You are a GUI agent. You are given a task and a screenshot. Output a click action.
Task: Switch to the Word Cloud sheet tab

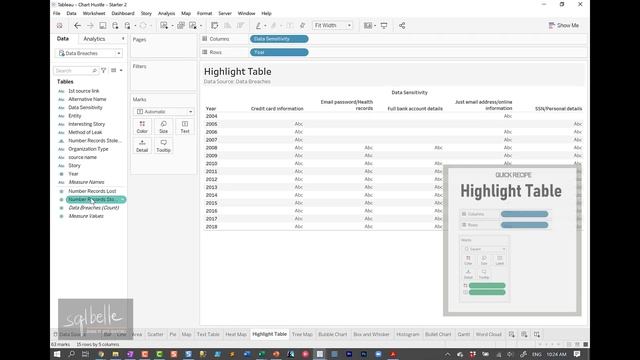(489, 334)
